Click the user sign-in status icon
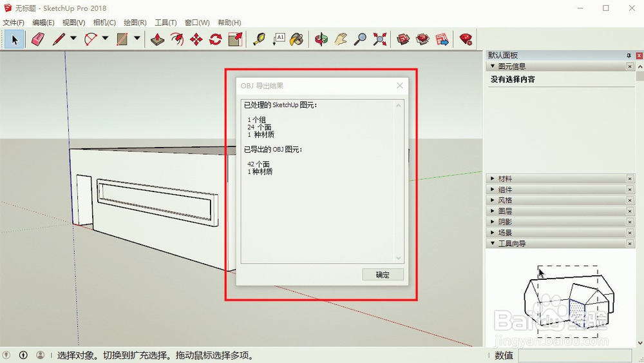Screen dimensions: 644x363 40,355
